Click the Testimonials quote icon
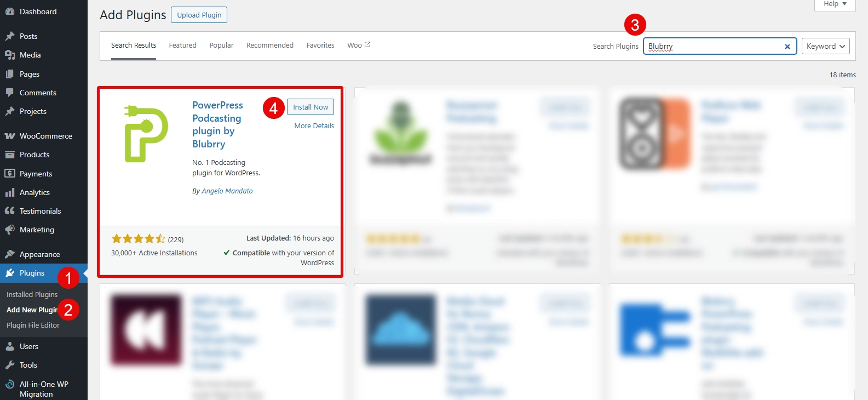Screen dimensions: 868x400 point(9,211)
